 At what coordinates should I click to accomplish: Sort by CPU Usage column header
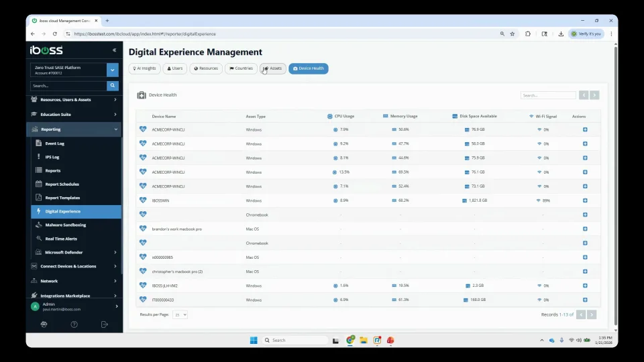click(341, 116)
